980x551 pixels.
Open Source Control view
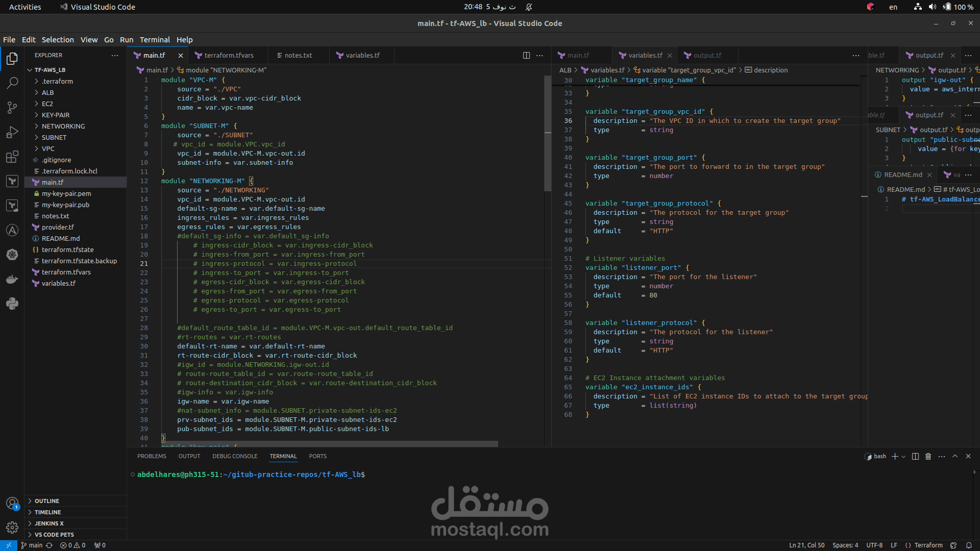coord(12,107)
